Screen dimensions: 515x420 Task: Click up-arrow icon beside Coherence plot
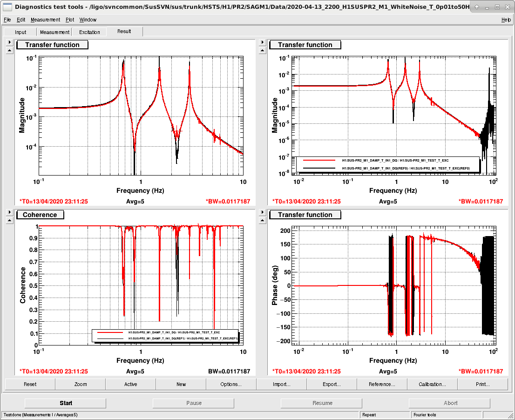point(9,220)
